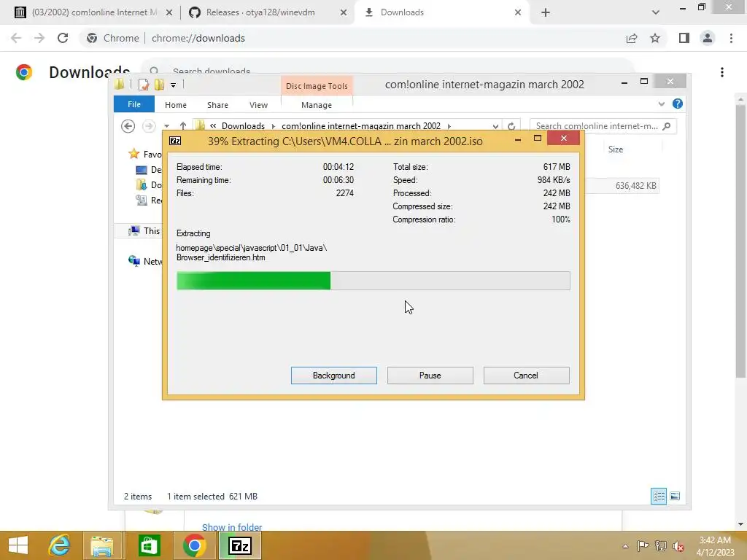
Task: Open the Windows Start button
Action: coord(18,545)
